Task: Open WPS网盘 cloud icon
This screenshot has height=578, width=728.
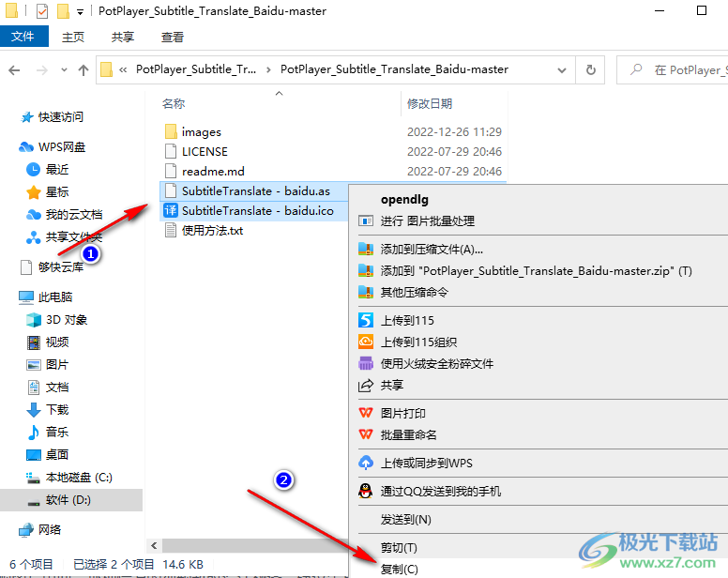Action: coord(26,147)
